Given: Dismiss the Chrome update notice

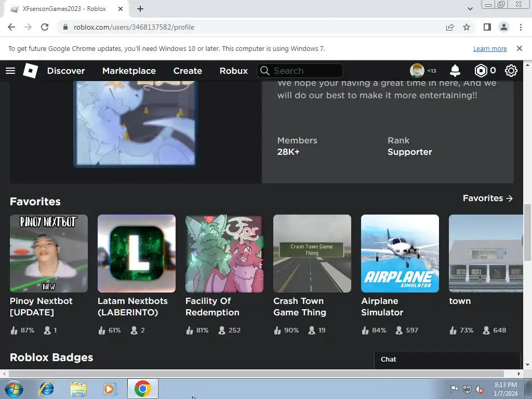Looking at the screenshot, I should pos(519,48).
